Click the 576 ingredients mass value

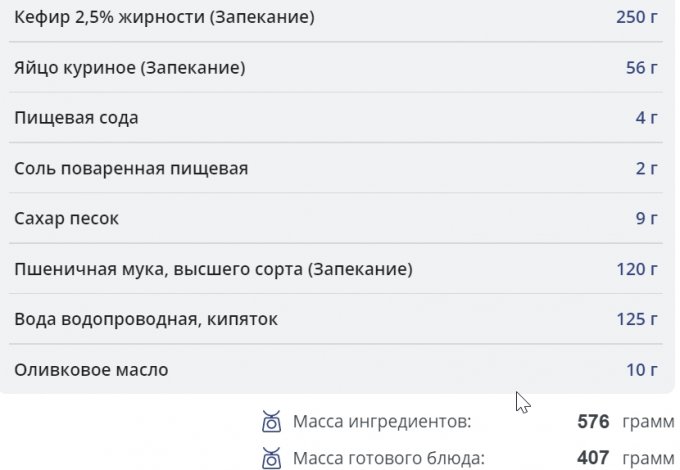[x=593, y=421]
